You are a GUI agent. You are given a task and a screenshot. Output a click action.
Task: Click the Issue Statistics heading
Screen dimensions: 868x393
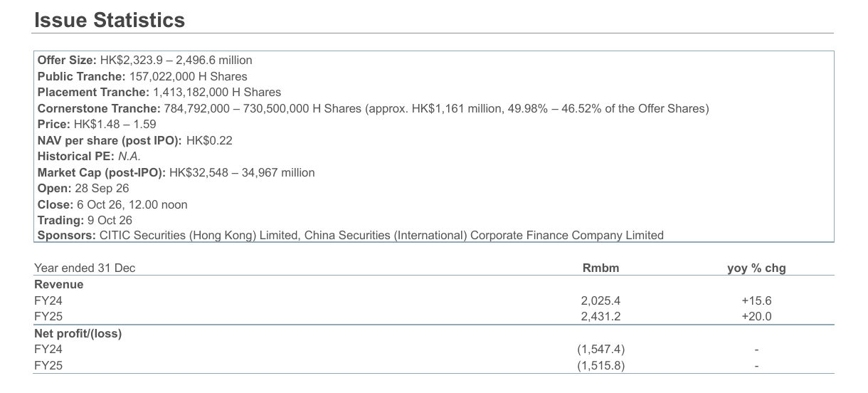click(x=110, y=20)
